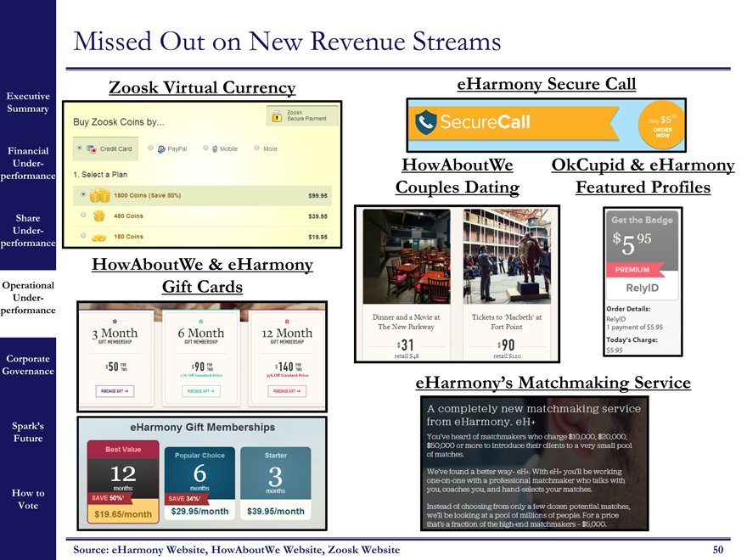Click the Dinner and a Movie photo

[x=407, y=256]
